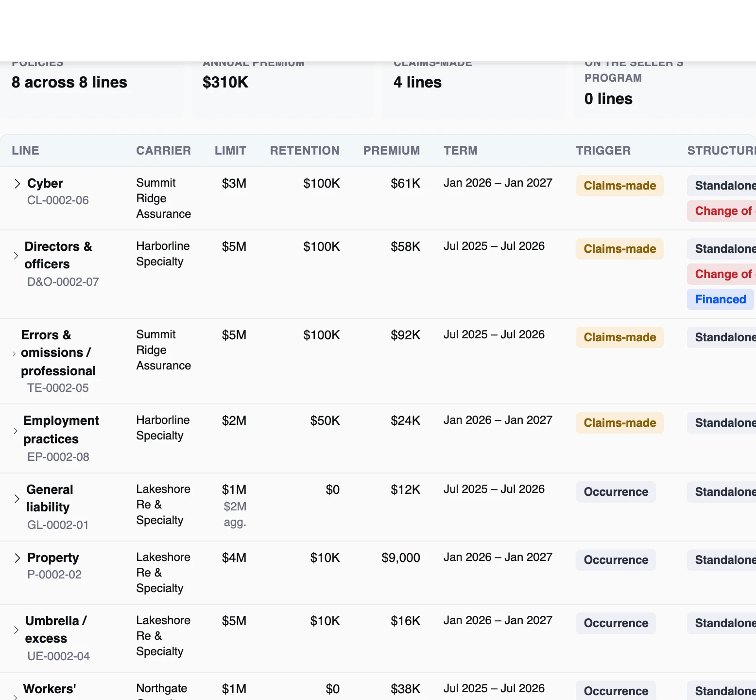
Task: Click Claims-made badge on Directors & officers row
Action: point(620,249)
